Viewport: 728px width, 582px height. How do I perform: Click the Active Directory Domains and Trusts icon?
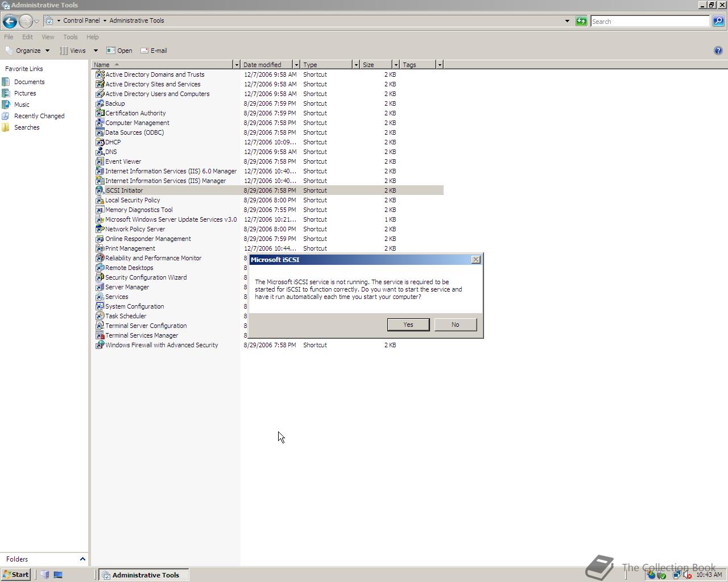click(100, 74)
